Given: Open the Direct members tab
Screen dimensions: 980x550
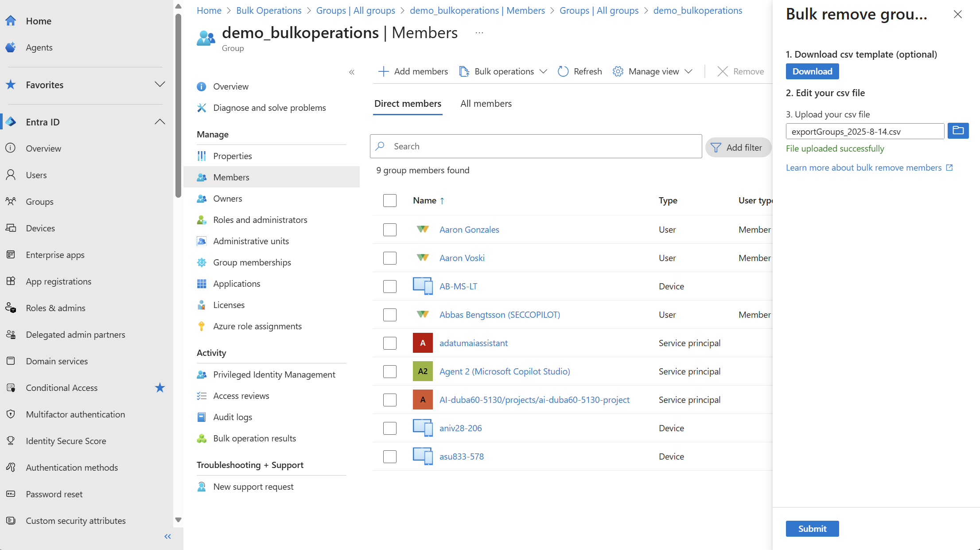Looking at the screenshot, I should (407, 103).
